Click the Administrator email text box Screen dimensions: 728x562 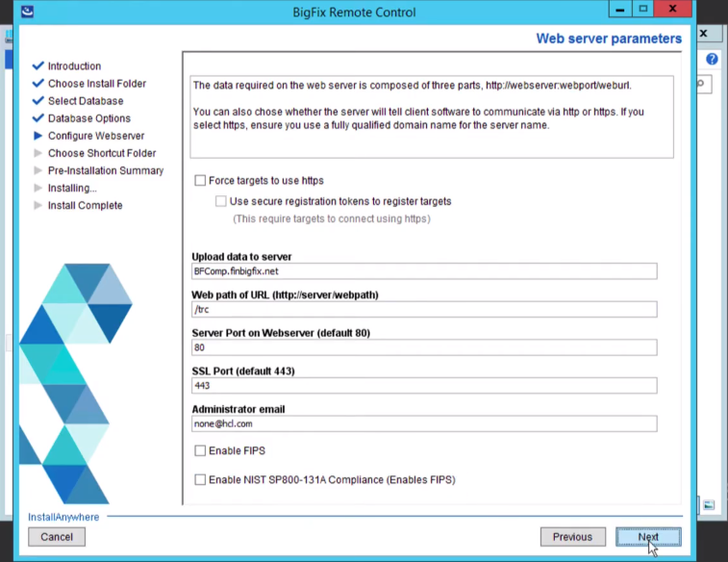(424, 423)
